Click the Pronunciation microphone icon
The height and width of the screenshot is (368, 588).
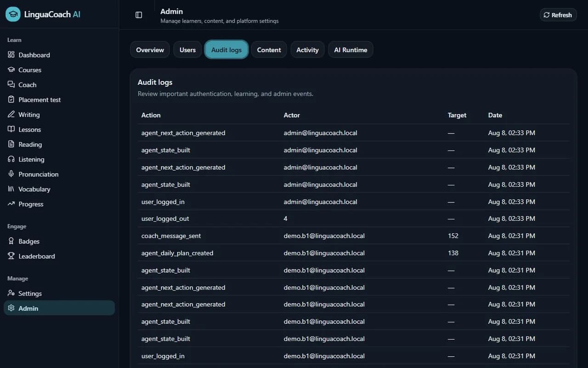tap(11, 174)
